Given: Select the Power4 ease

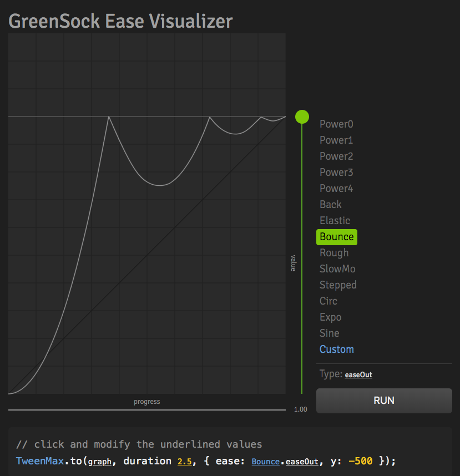Looking at the screenshot, I should click(336, 189).
